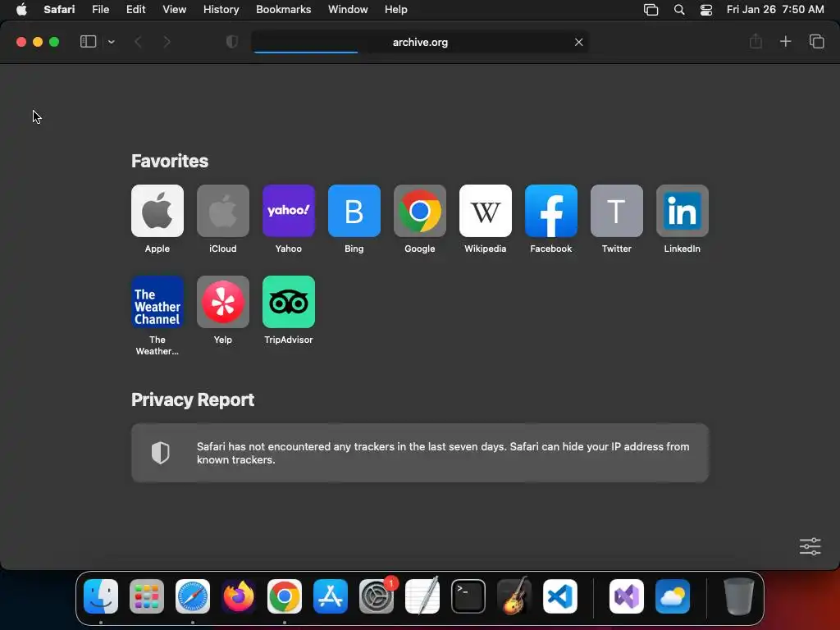The width and height of the screenshot is (840, 630).
Task: Stop loading the archive.org page
Action: (578, 42)
